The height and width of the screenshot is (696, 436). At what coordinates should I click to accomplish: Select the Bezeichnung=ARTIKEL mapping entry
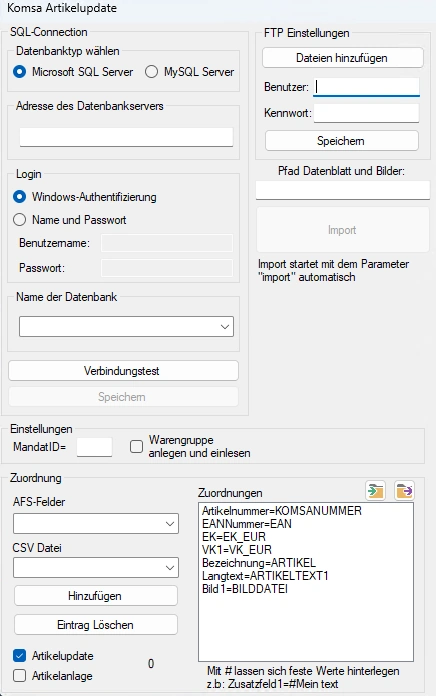[x=259, y=563]
